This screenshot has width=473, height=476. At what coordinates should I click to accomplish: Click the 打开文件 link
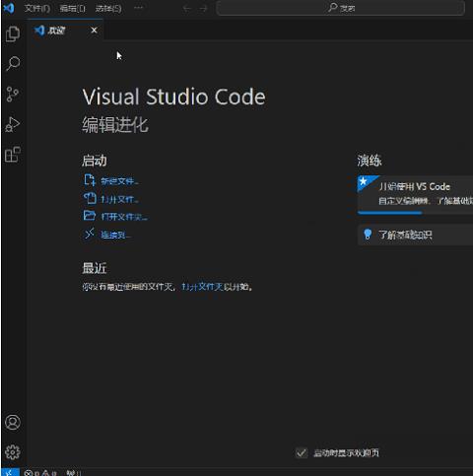(x=119, y=199)
